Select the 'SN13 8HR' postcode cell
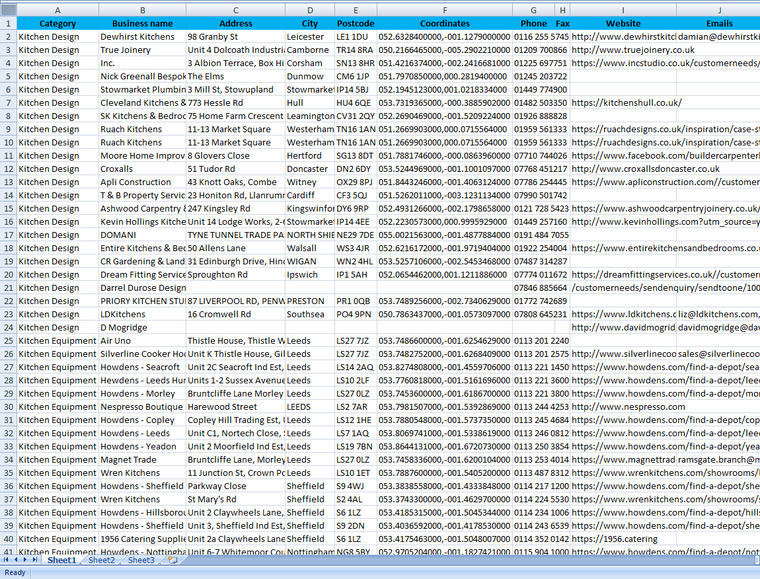760x579 pixels. click(356, 63)
